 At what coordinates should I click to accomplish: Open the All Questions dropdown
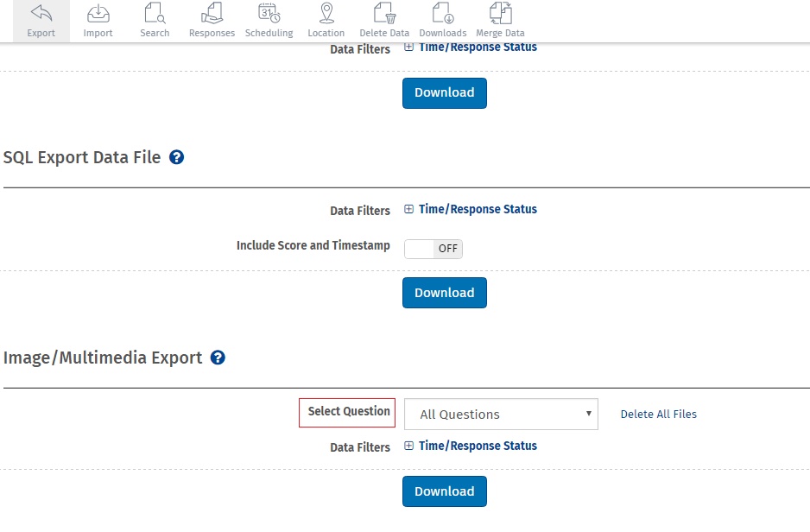click(x=501, y=414)
